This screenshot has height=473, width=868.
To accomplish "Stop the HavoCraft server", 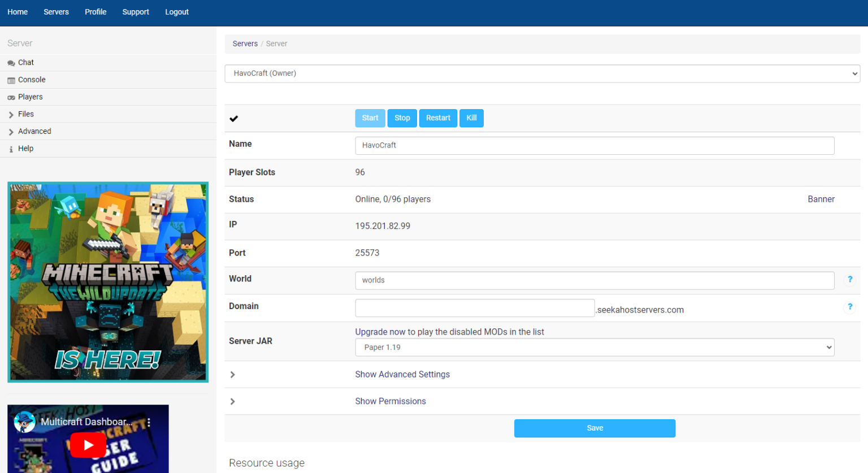I will (x=402, y=118).
